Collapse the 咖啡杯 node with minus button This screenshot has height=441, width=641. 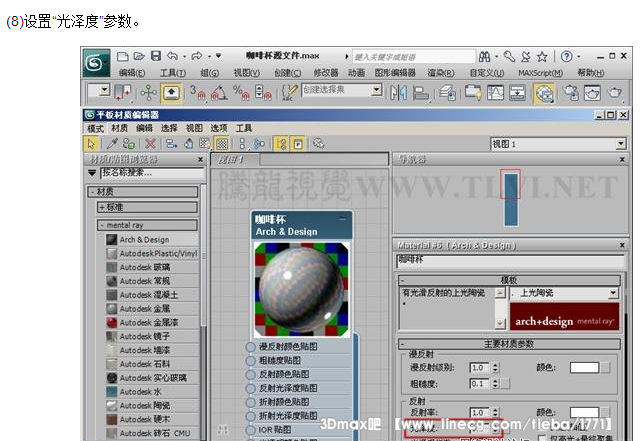click(343, 219)
